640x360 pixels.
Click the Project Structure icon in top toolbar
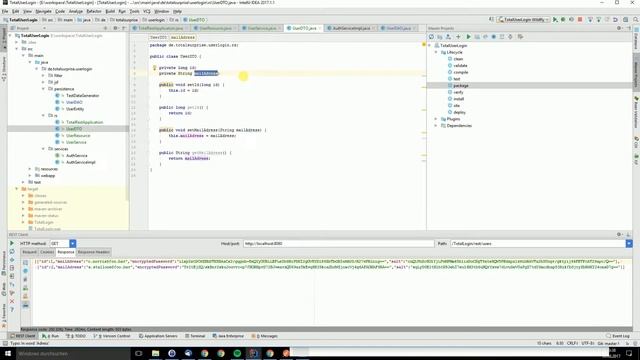click(625, 20)
